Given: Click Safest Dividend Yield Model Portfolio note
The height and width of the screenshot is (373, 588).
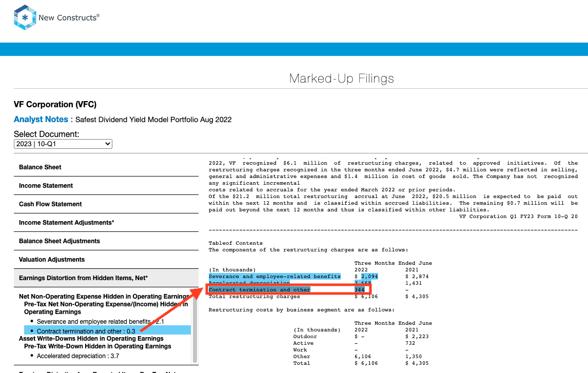Looking at the screenshot, I should point(153,120).
